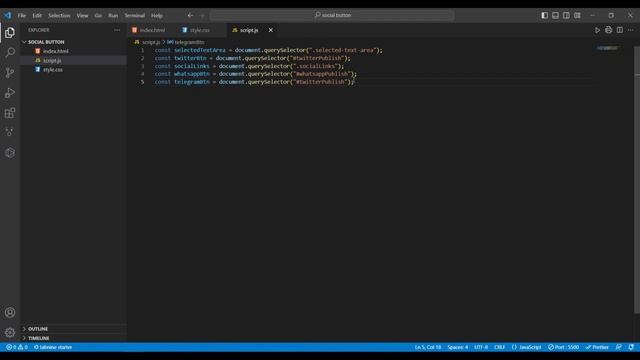
Task: Go back with the left arrow
Action: click(190, 16)
